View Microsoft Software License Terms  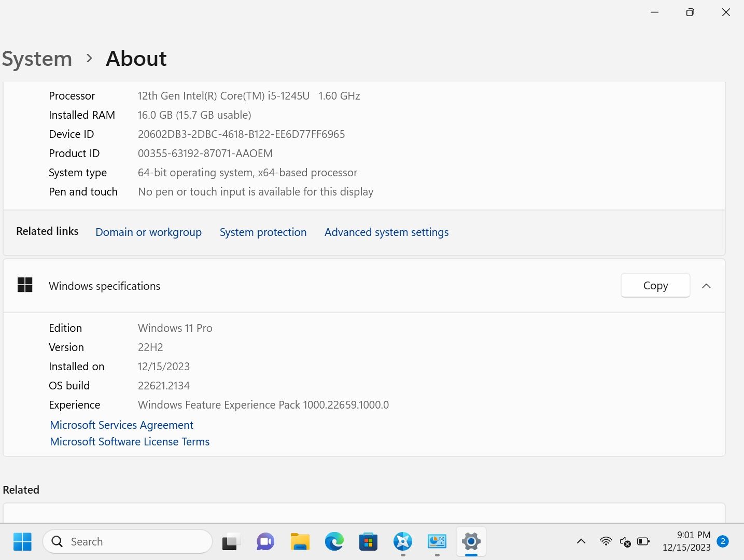(129, 441)
